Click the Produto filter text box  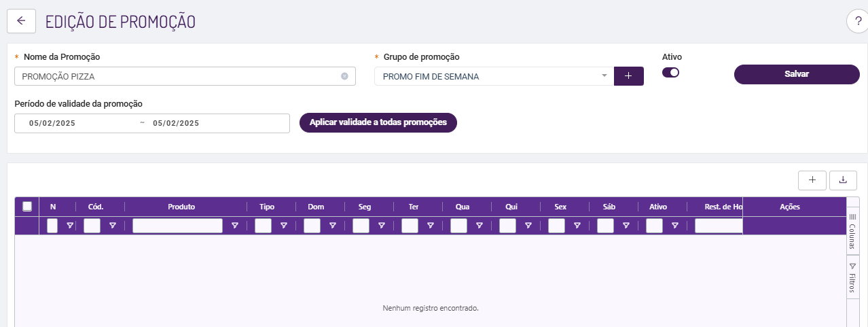[177, 226]
